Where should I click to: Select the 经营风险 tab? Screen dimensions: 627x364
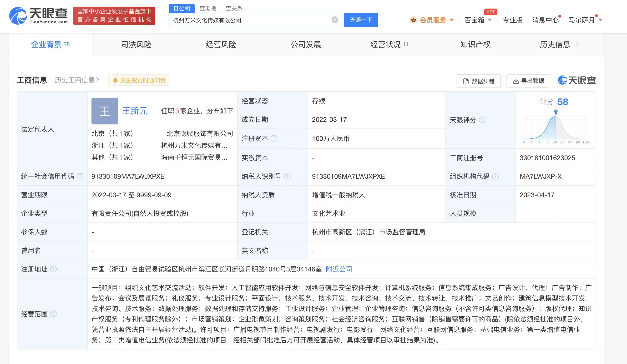(x=221, y=44)
